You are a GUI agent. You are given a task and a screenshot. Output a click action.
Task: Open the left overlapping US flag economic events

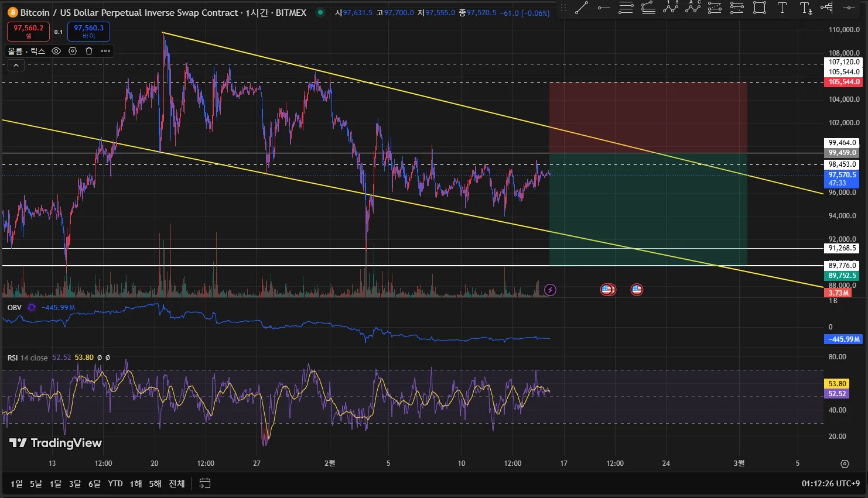[x=606, y=290]
